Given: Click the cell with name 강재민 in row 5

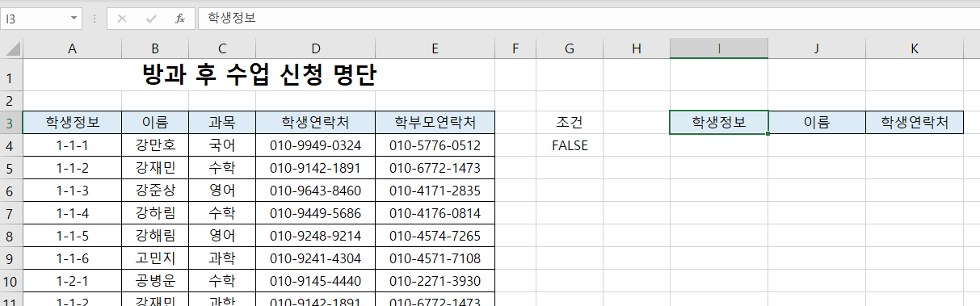Looking at the screenshot, I should coord(155,168).
